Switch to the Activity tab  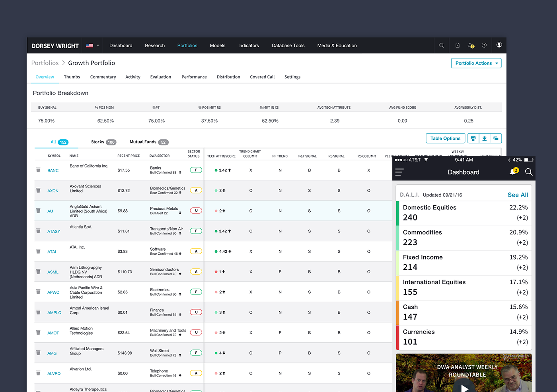click(133, 77)
